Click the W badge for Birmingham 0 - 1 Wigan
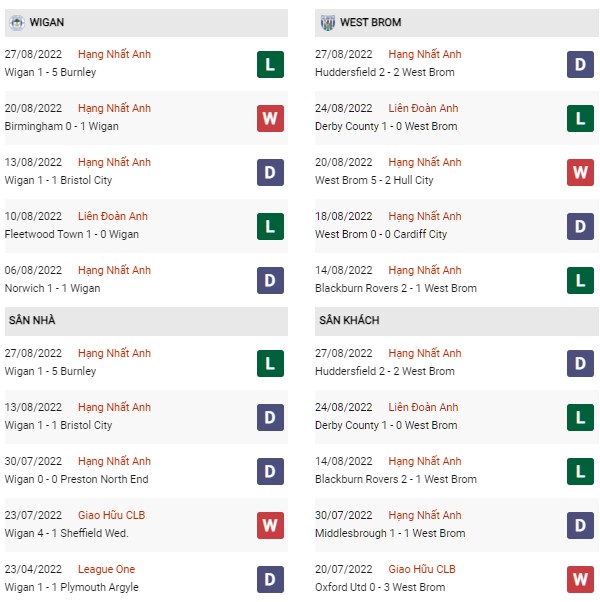The image size is (600, 602). click(x=270, y=118)
